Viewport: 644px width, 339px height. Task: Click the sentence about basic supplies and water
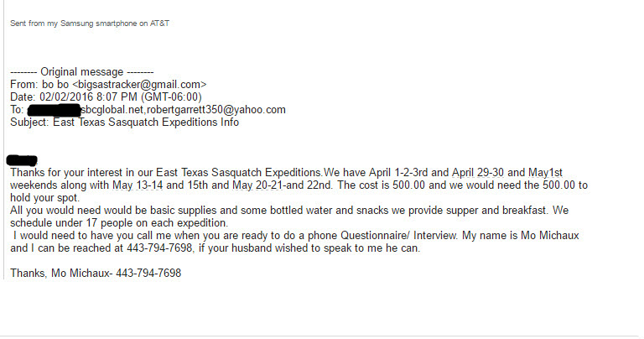[168, 211]
